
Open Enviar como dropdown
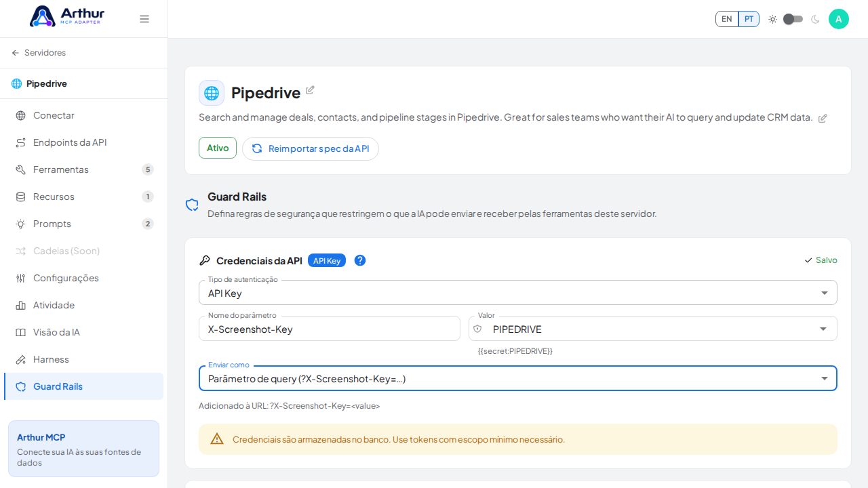518,378
